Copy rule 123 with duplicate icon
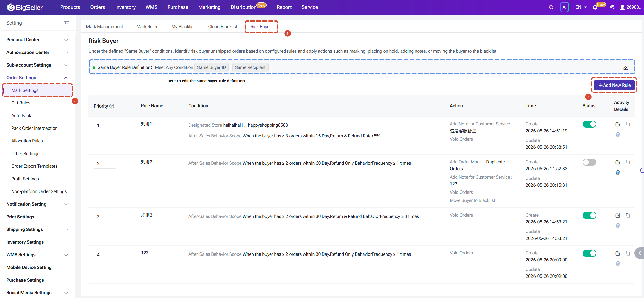The width and height of the screenshot is (644, 298). (x=628, y=253)
